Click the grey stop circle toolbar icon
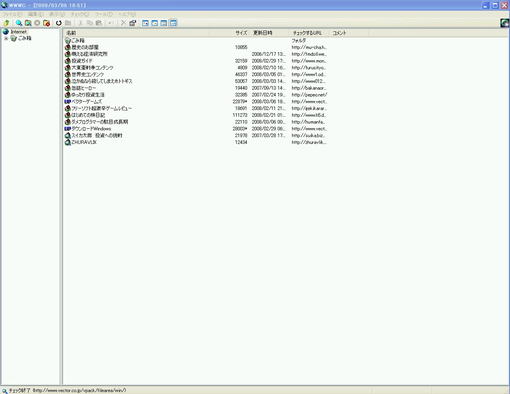Image resolution: width=510 pixels, height=394 pixels. [37, 23]
